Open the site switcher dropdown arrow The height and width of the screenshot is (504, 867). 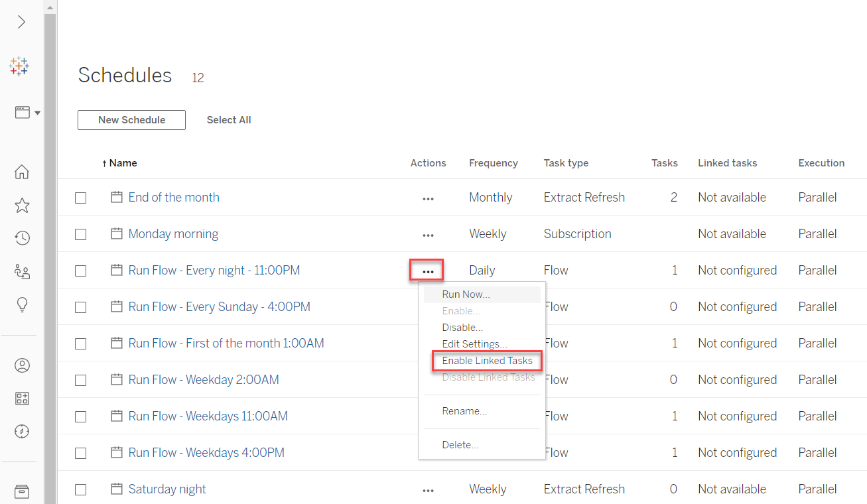[37, 113]
